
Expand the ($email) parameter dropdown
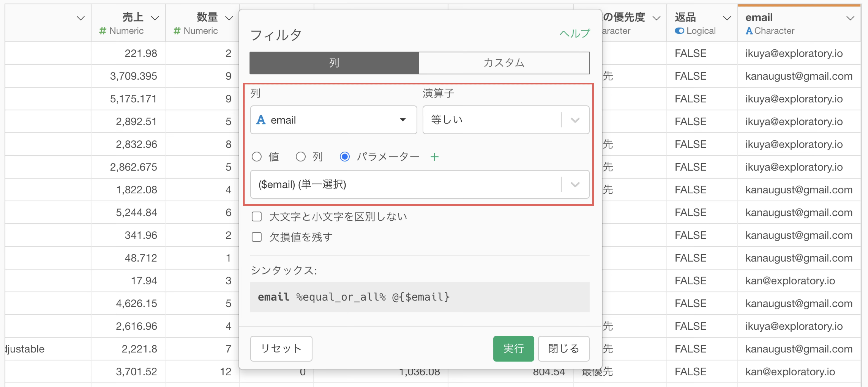click(420, 184)
